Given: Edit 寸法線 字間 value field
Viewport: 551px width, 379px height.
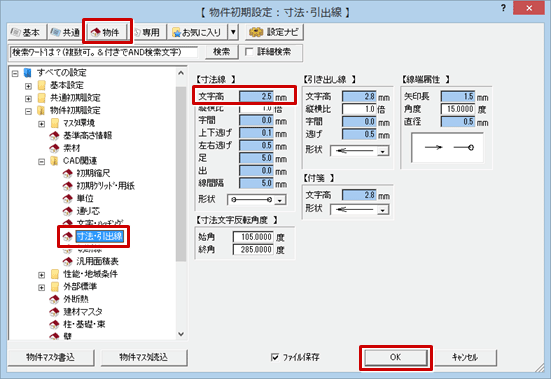Looking at the screenshot, I should coord(257,120).
